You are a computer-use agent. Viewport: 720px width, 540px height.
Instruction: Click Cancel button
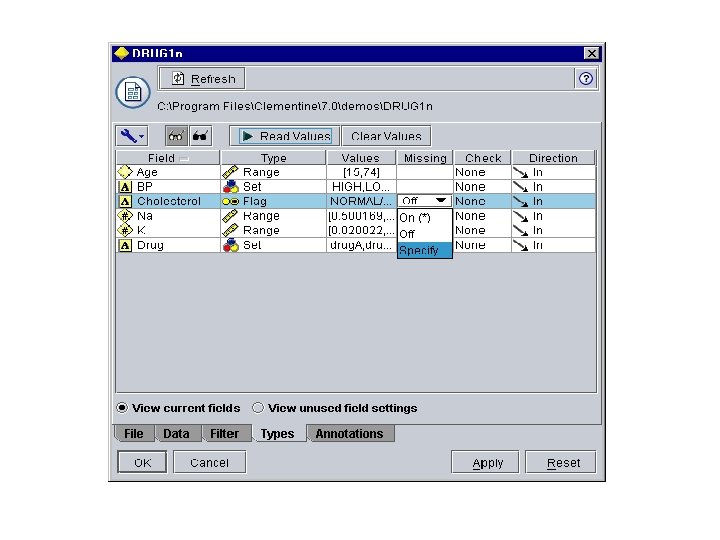[209, 462]
